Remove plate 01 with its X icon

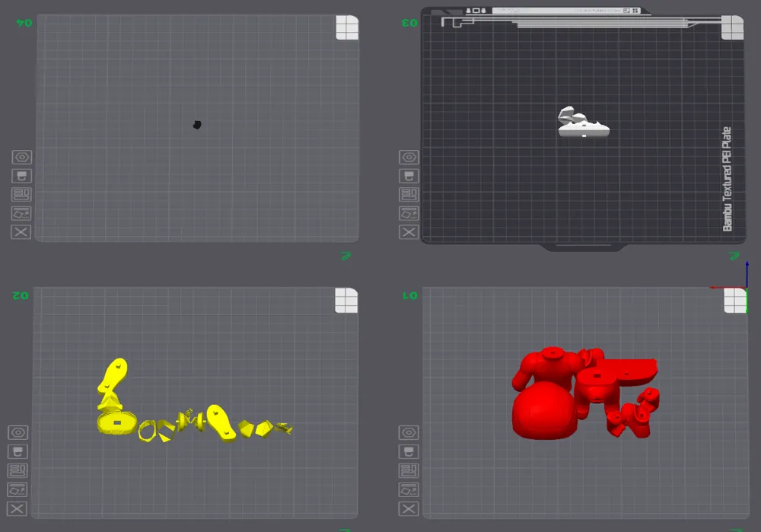point(409,508)
